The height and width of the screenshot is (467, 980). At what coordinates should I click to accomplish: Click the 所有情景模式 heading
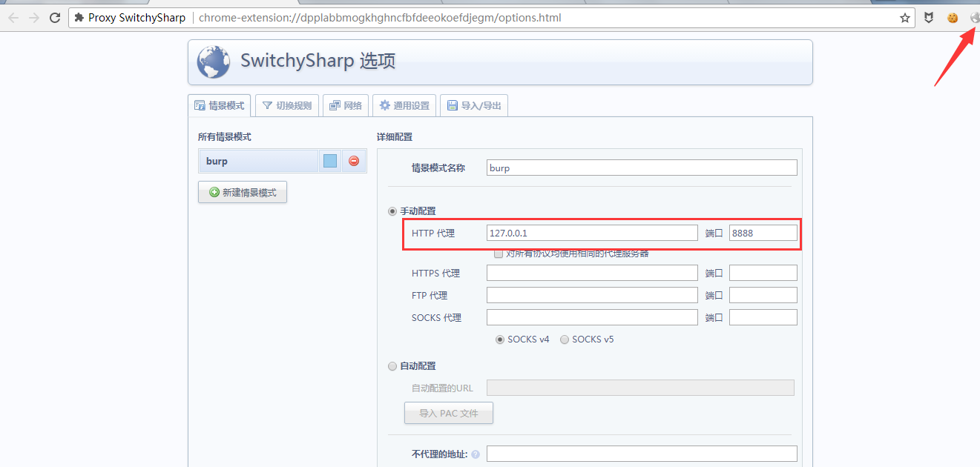click(224, 137)
